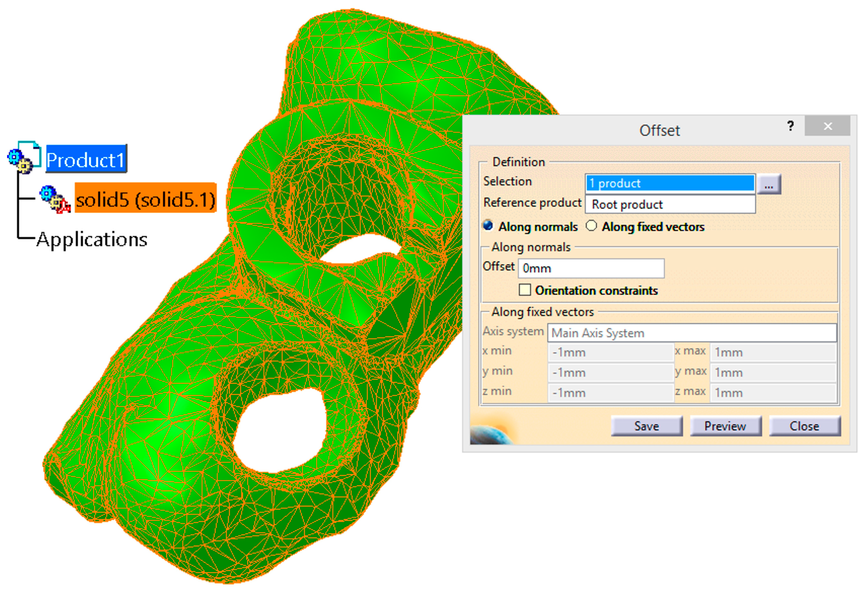The image size is (868, 595).
Task: Select Product1 in the tree
Action: point(86,160)
